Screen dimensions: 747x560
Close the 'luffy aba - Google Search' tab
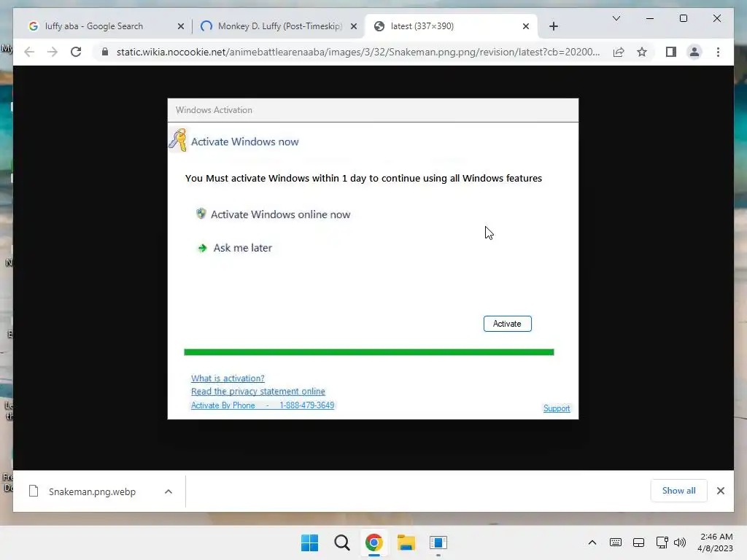[181, 26]
